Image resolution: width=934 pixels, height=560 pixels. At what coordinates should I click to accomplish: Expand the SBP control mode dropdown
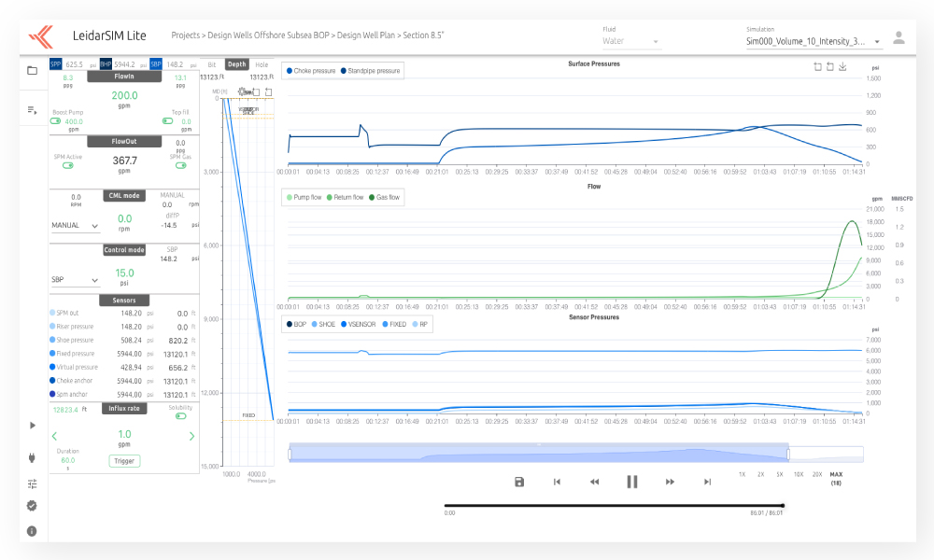pyautogui.click(x=76, y=280)
